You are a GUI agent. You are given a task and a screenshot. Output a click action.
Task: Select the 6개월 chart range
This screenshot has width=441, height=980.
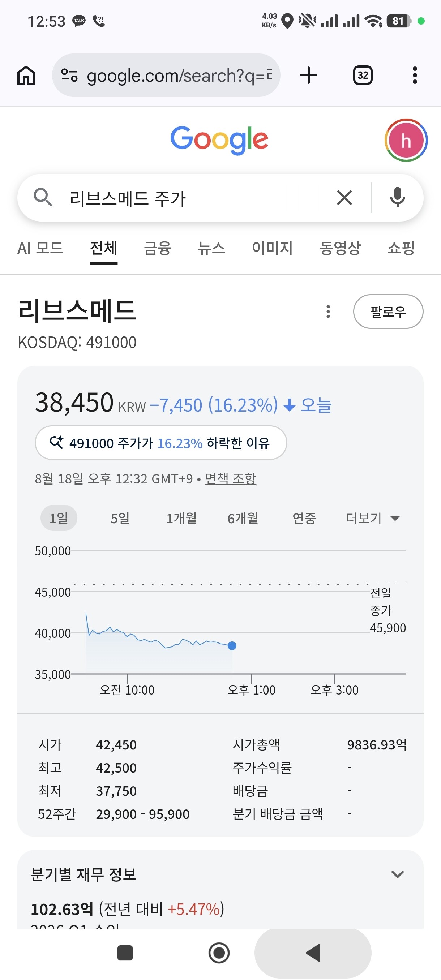click(x=243, y=518)
